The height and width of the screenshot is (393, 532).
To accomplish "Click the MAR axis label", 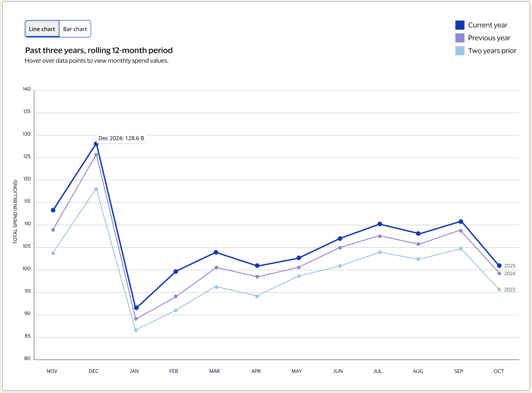I will [214, 371].
